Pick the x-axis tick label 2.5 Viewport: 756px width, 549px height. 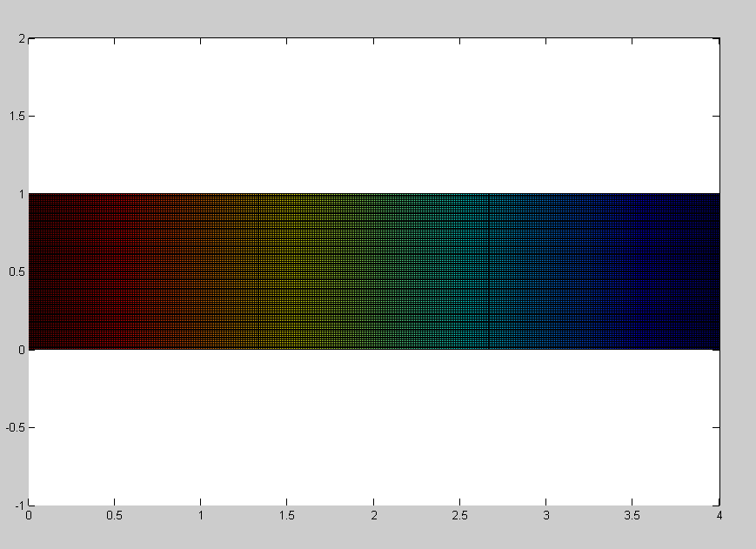coord(459,515)
